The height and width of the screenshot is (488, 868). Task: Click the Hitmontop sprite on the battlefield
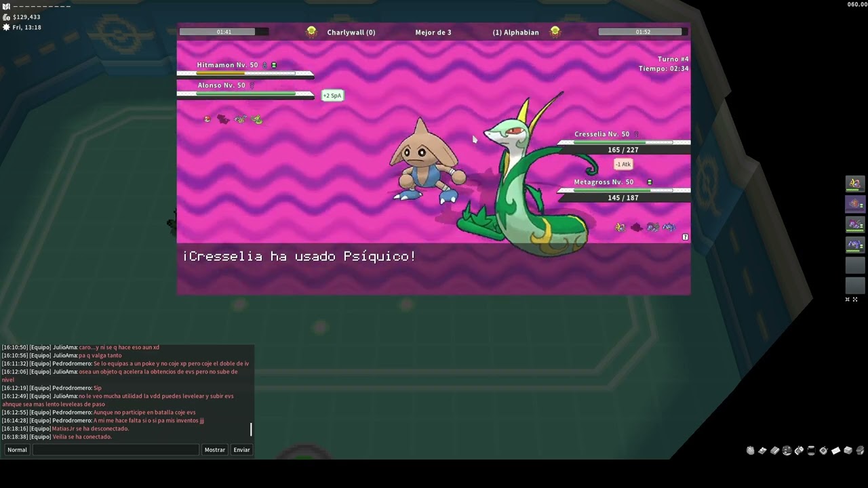point(427,161)
